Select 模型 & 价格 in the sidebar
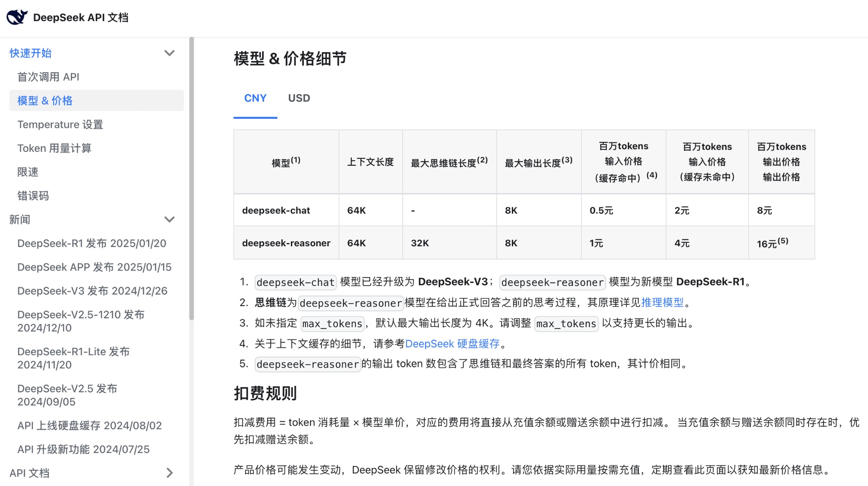This screenshot has width=868, height=486. pos(45,101)
